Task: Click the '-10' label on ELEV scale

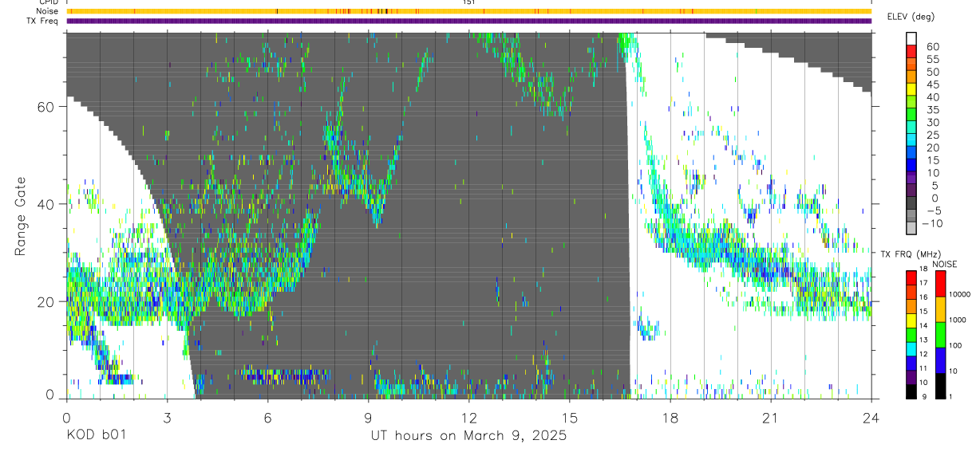Action: click(x=931, y=223)
